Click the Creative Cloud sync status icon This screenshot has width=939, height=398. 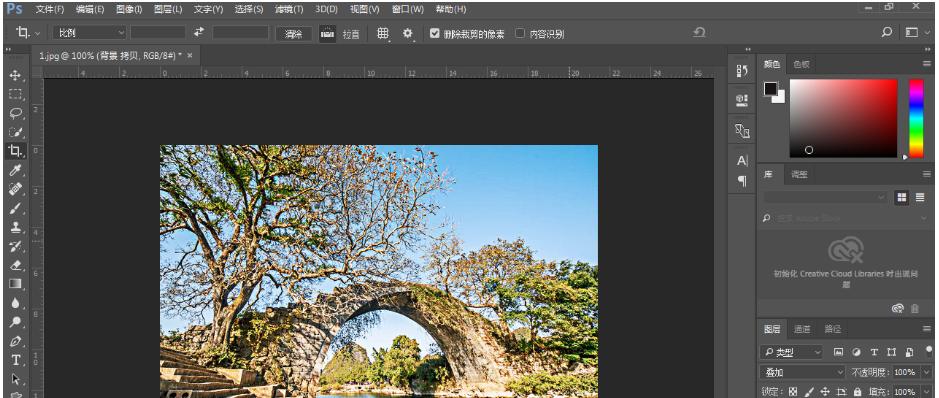[x=897, y=308]
